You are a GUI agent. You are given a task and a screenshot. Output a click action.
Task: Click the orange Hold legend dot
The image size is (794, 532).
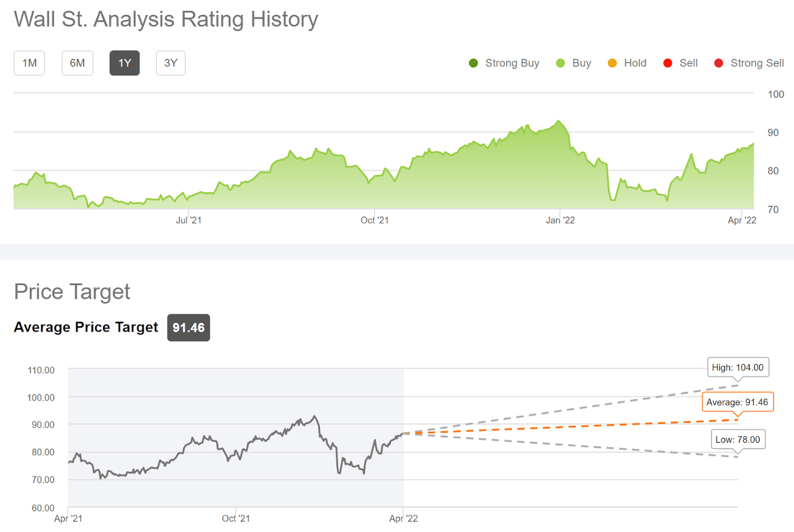pos(613,63)
